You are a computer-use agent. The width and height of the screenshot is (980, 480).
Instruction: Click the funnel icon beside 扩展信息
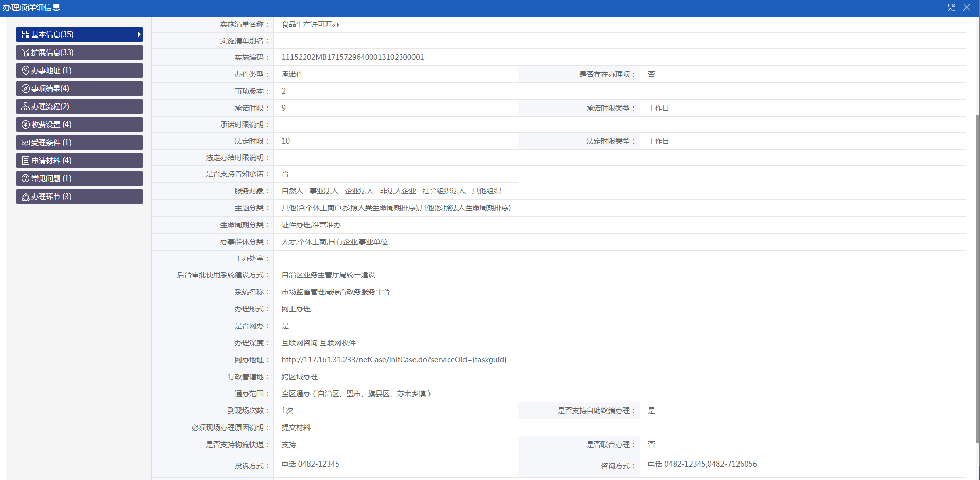tap(25, 52)
